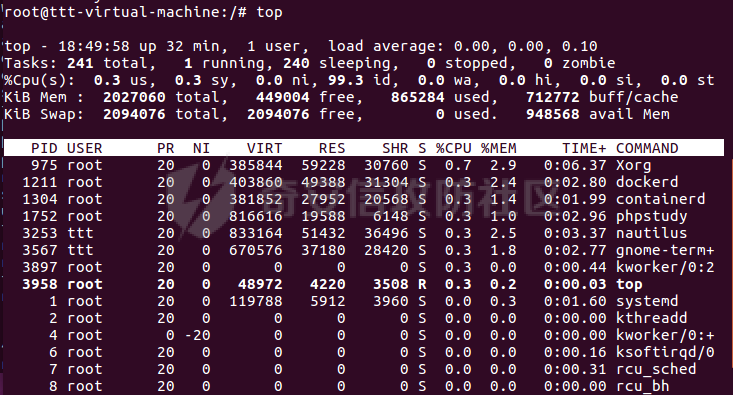Click the 816616 VIRT value for phpstudy
733x395 pixels.
(x=256, y=216)
